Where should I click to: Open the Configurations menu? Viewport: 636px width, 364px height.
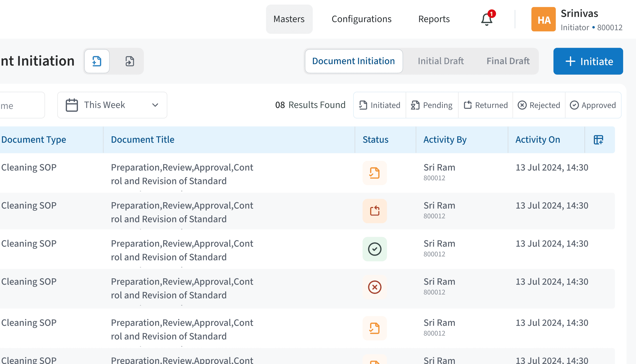click(x=361, y=19)
